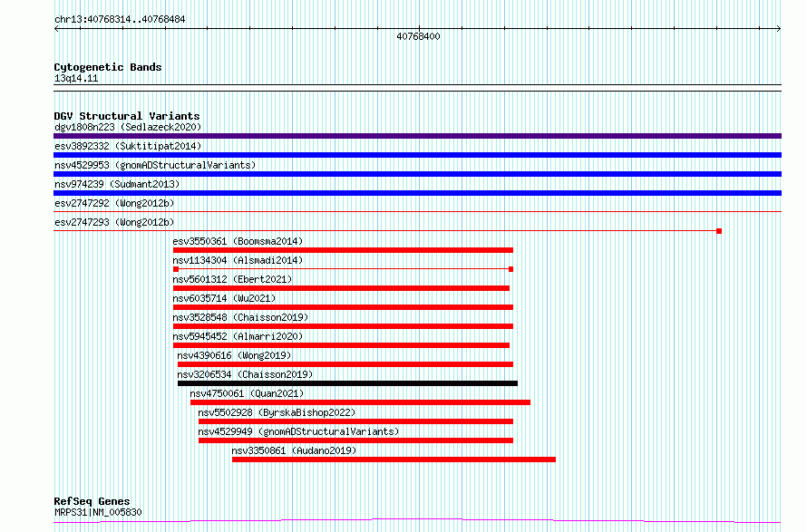Click the Cytogenetic Bands track title
The height and width of the screenshot is (532, 807).
click(x=108, y=67)
